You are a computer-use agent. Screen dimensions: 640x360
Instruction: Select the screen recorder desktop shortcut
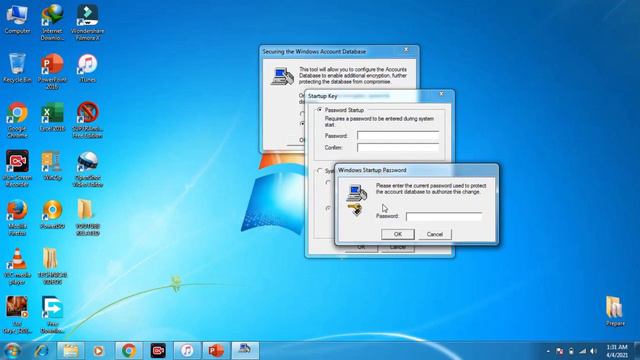pos(17,169)
